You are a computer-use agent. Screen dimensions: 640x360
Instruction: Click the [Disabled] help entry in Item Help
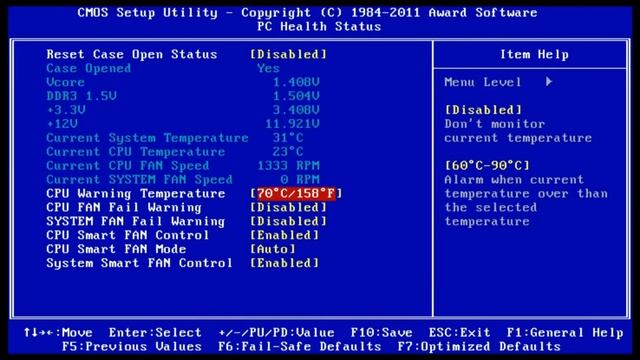coord(483,110)
